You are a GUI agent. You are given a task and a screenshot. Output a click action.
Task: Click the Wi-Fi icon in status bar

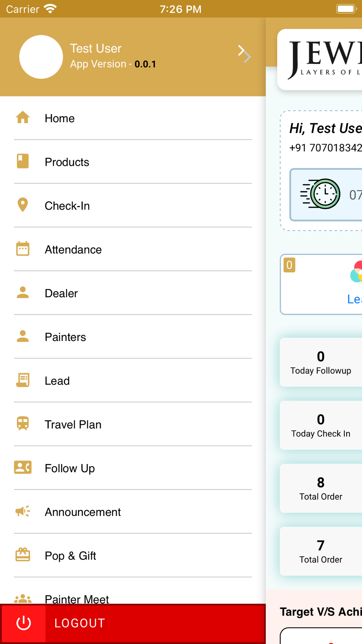point(50,9)
